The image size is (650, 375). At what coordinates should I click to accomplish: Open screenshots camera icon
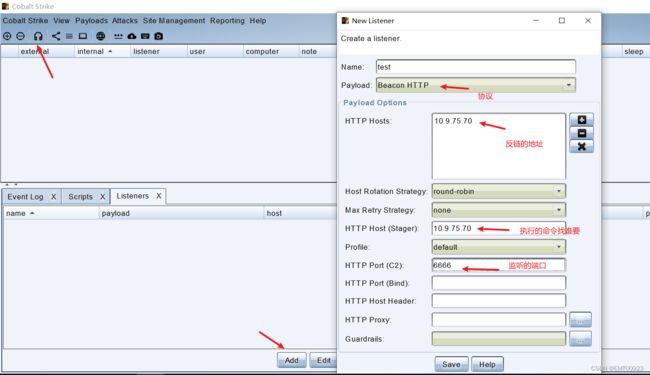click(158, 36)
